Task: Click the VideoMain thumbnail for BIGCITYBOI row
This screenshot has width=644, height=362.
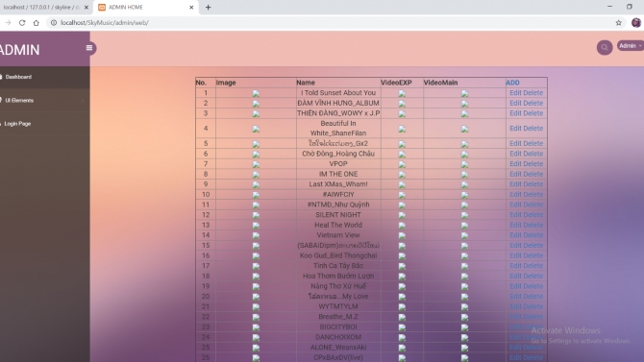Action: [464, 327]
